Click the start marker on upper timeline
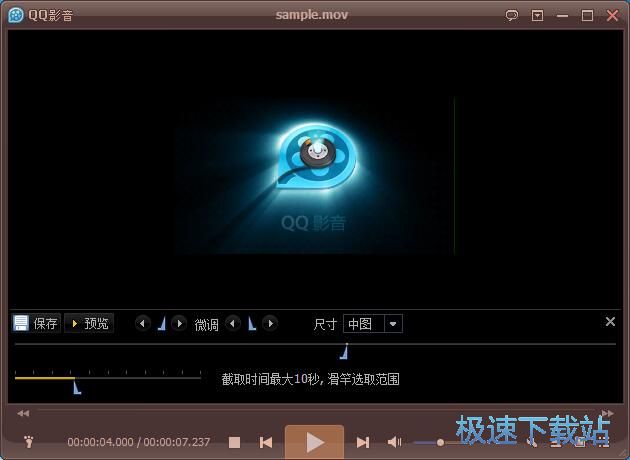630x460 pixels. pos(344,352)
